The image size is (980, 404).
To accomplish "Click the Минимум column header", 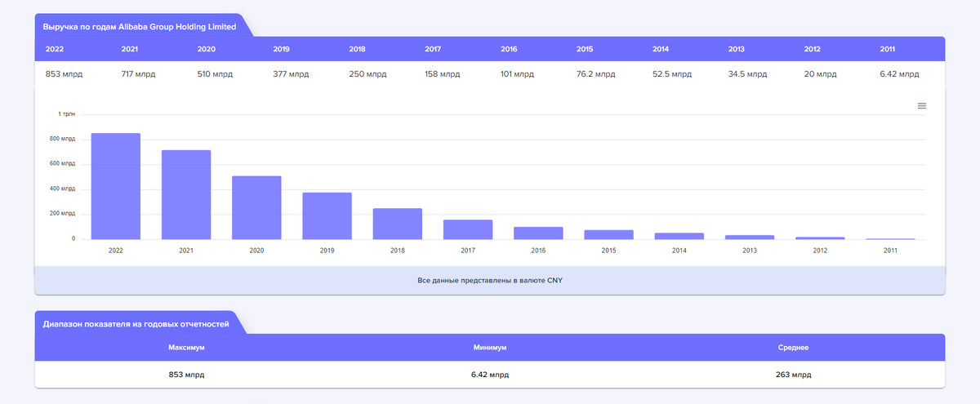I will [490, 348].
